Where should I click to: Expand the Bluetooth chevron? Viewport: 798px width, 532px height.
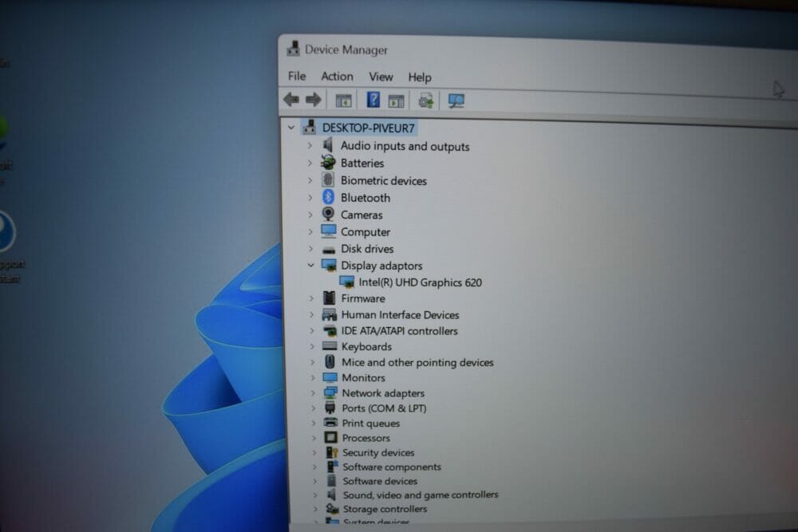point(310,197)
